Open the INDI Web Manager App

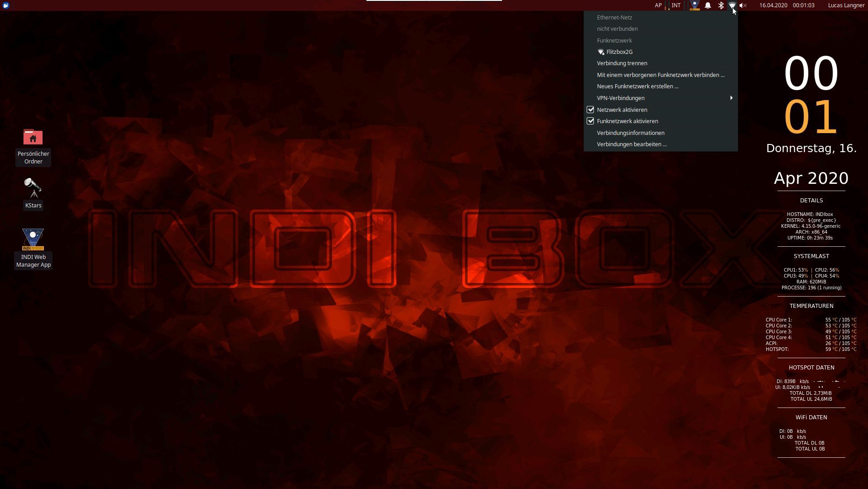33,240
